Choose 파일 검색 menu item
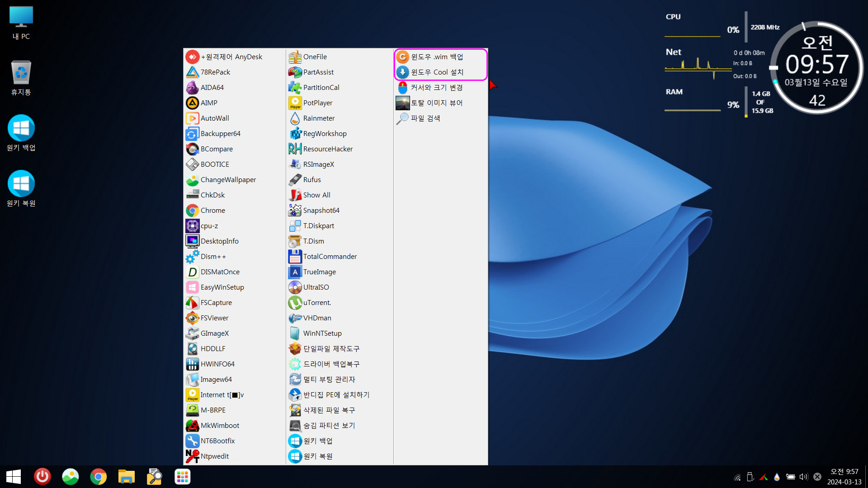Image resolution: width=868 pixels, height=488 pixels. click(x=441, y=118)
